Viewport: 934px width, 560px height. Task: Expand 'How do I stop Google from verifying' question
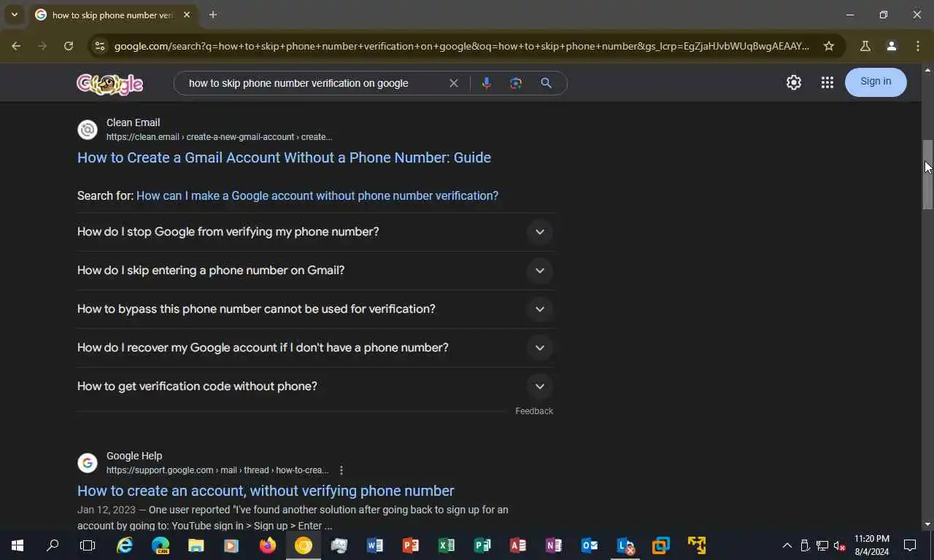(x=315, y=232)
